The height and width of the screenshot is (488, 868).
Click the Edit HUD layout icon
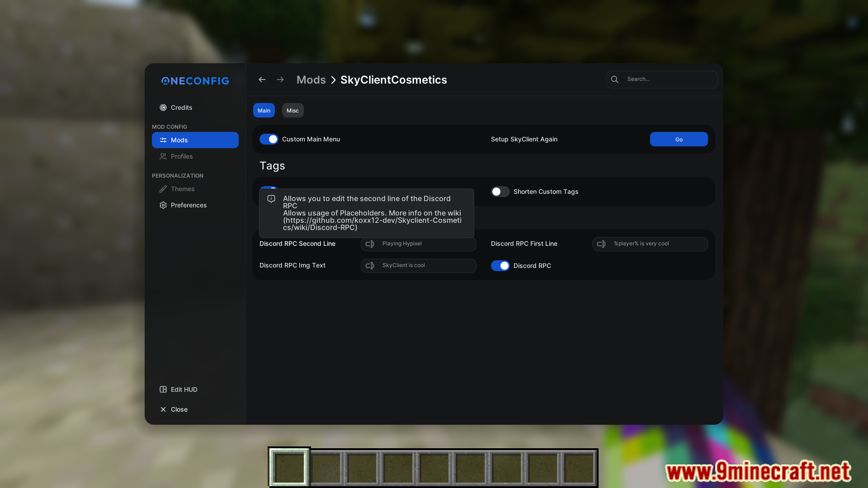pos(163,389)
